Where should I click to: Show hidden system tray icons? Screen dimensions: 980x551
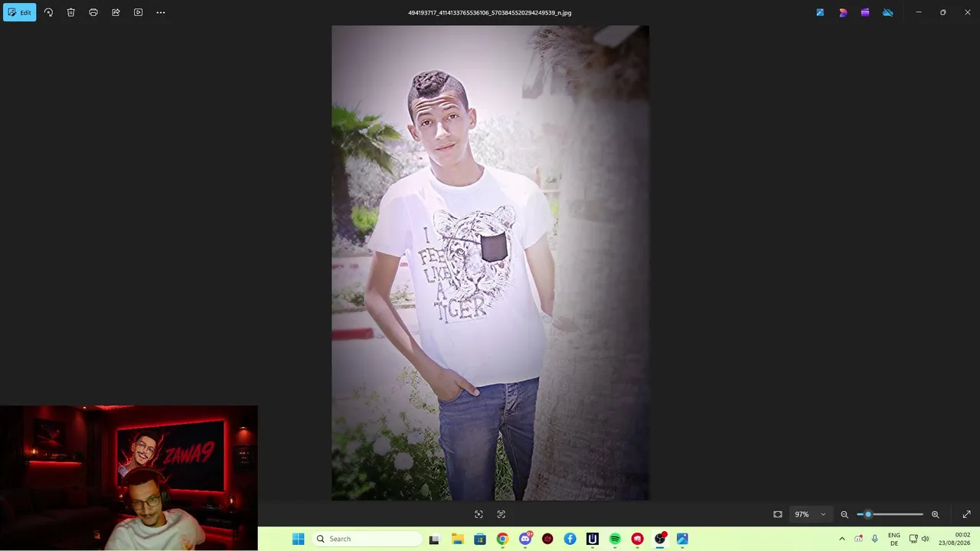[x=842, y=539]
